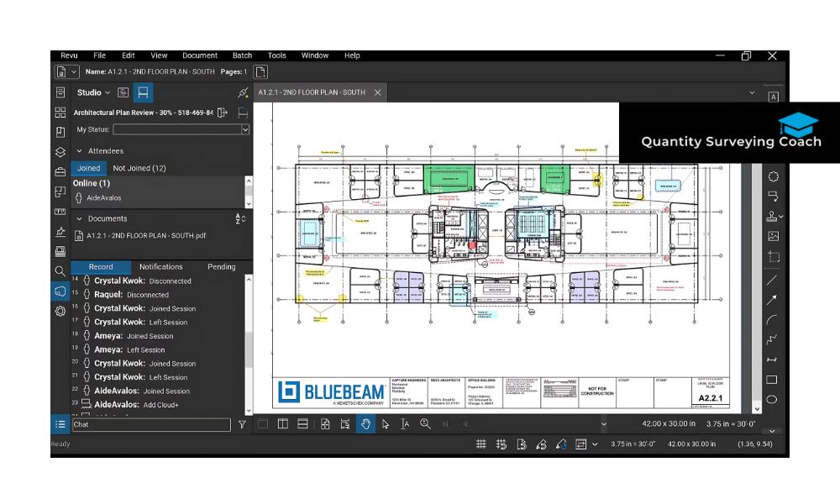Open the Spaces panel icon

[60, 192]
